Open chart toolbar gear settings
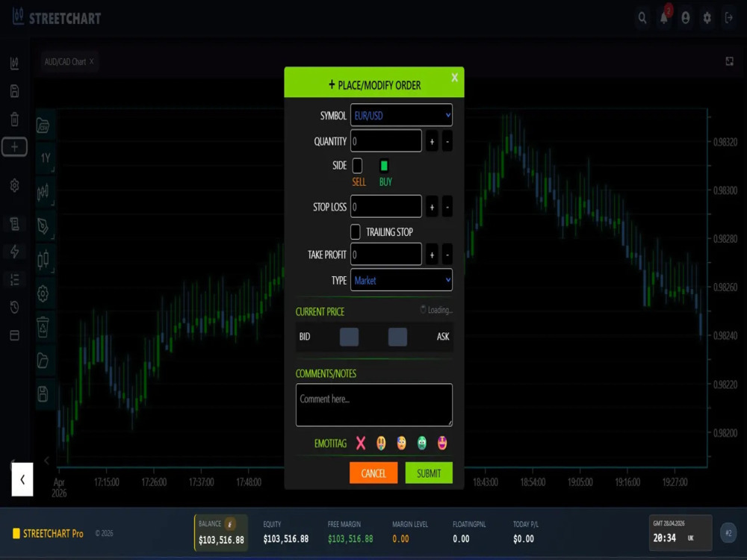The image size is (747, 560). [x=43, y=293]
